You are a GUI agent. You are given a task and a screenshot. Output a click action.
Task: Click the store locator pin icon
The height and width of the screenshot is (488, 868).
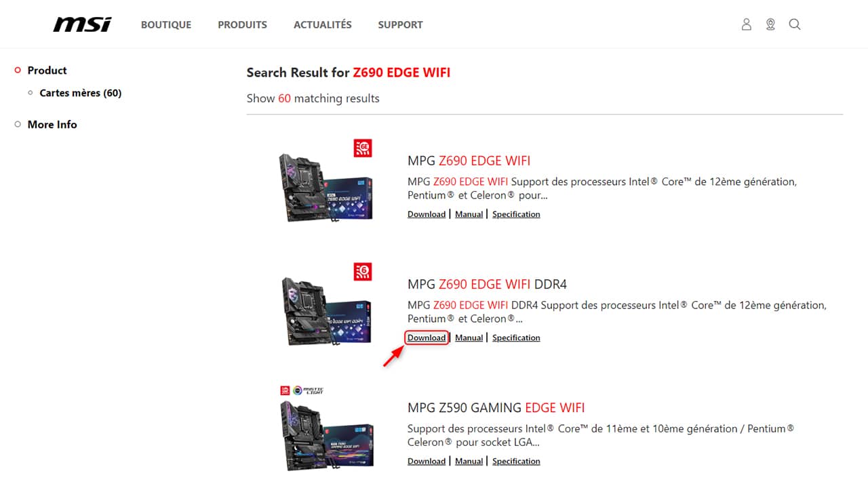770,24
